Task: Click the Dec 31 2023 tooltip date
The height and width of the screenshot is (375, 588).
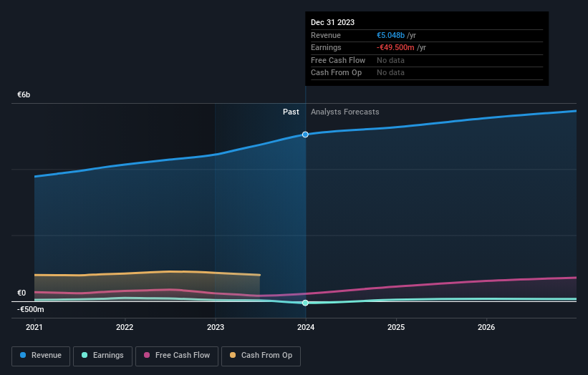Action: (x=332, y=22)
